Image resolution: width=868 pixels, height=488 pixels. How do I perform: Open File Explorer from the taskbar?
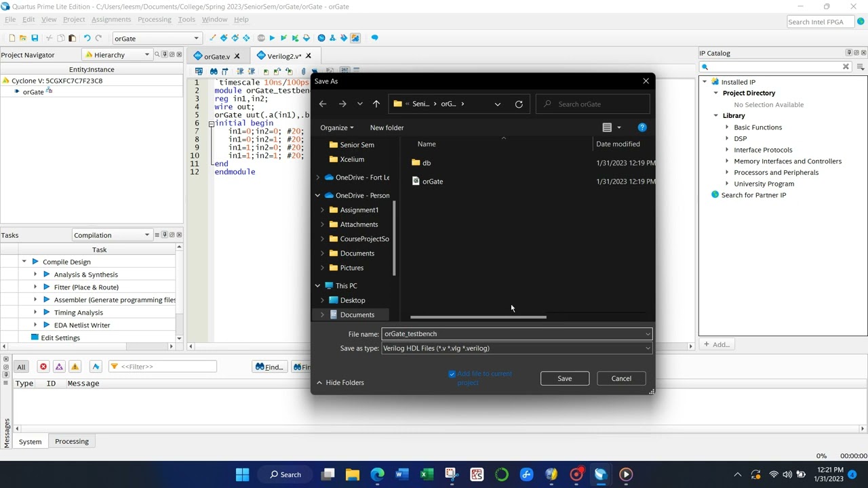tap(353, 474)
